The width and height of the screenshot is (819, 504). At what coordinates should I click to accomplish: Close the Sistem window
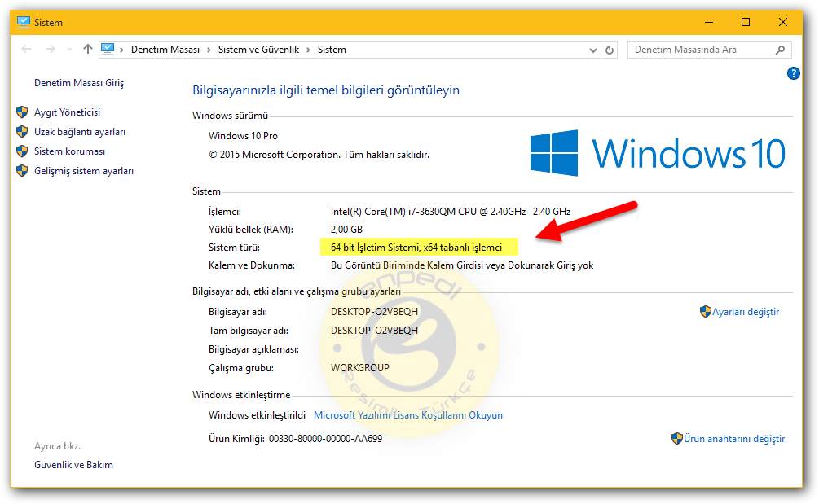pos(782,22)
